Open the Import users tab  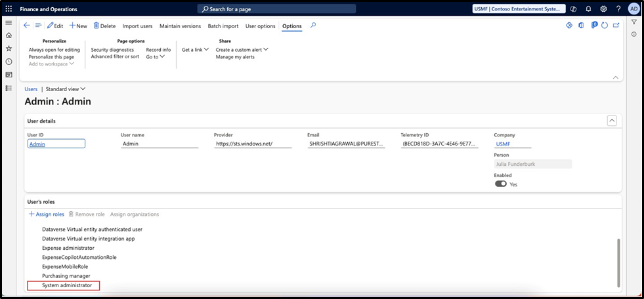[x=138, y=26]
